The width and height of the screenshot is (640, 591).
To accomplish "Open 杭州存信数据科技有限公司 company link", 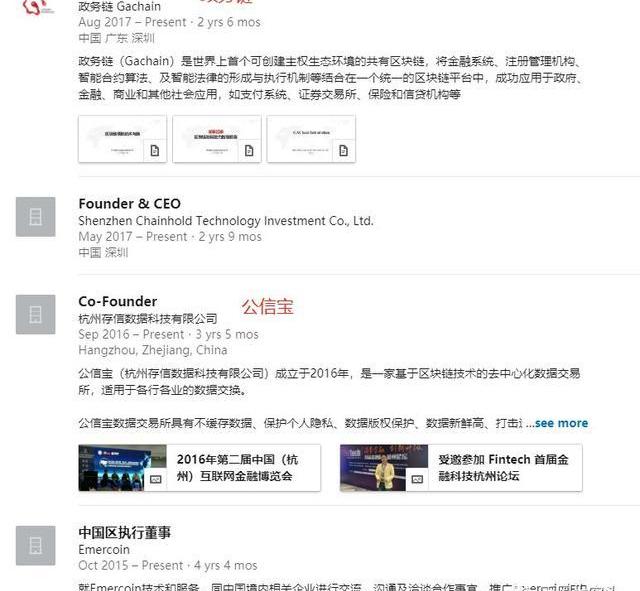I will [x=147, y=318].
